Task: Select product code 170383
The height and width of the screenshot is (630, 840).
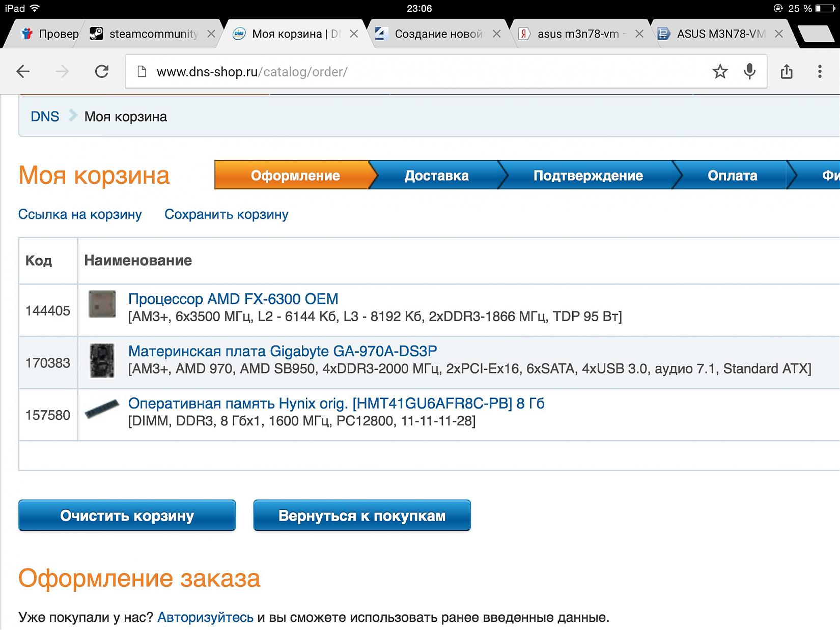Action: pyautogui.click(x=48, y=363)
